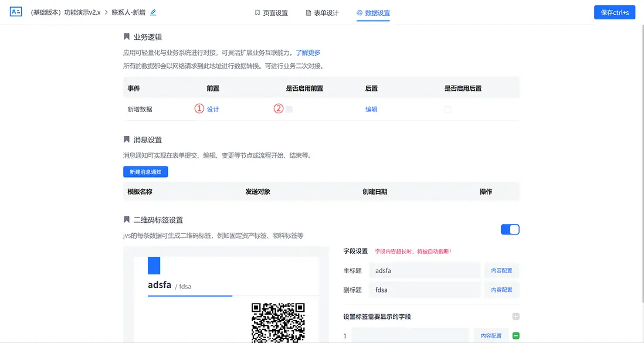The image size is (644, 343).
Task: Click the gray plus add-field icon
Action: 516,316
